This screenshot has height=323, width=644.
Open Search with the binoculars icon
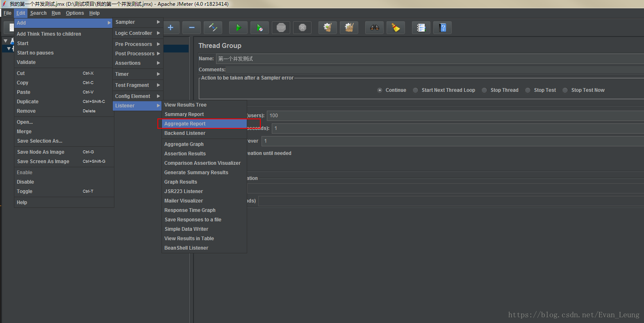(374, 27)
